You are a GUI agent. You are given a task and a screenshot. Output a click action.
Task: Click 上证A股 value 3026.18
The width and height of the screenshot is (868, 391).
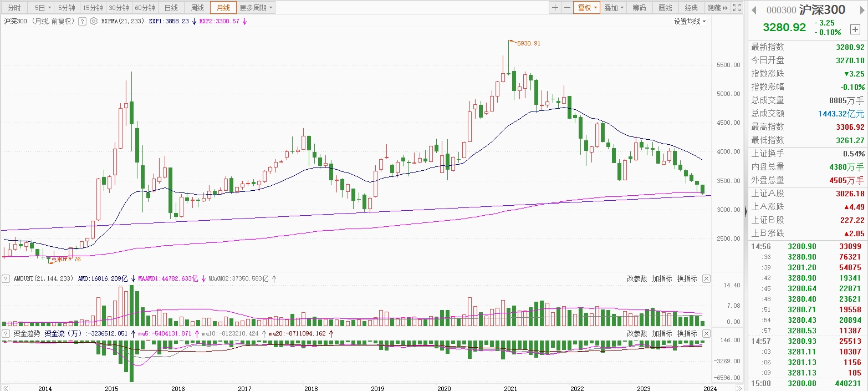coord(850,193)
